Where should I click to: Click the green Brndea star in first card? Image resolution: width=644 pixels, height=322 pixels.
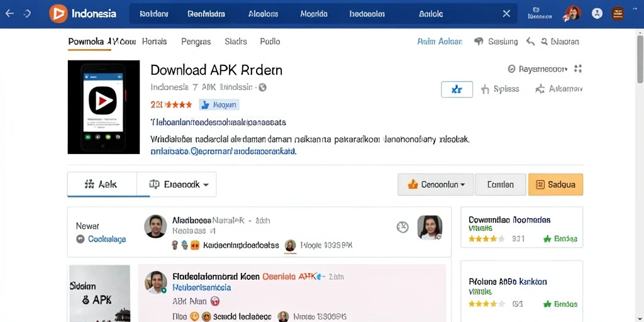point(547,238)
